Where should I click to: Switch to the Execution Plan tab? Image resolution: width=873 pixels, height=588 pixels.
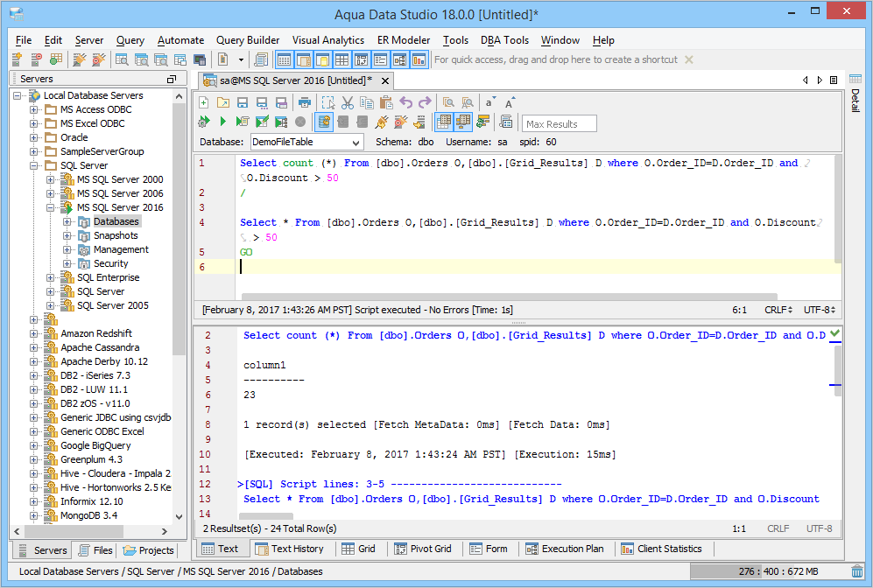point(565,549)
